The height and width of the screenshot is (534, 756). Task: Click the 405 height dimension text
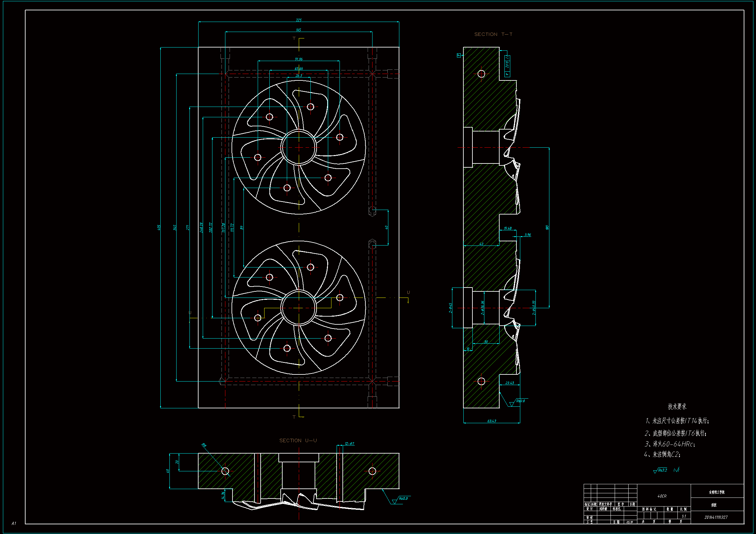click(159, 227)
